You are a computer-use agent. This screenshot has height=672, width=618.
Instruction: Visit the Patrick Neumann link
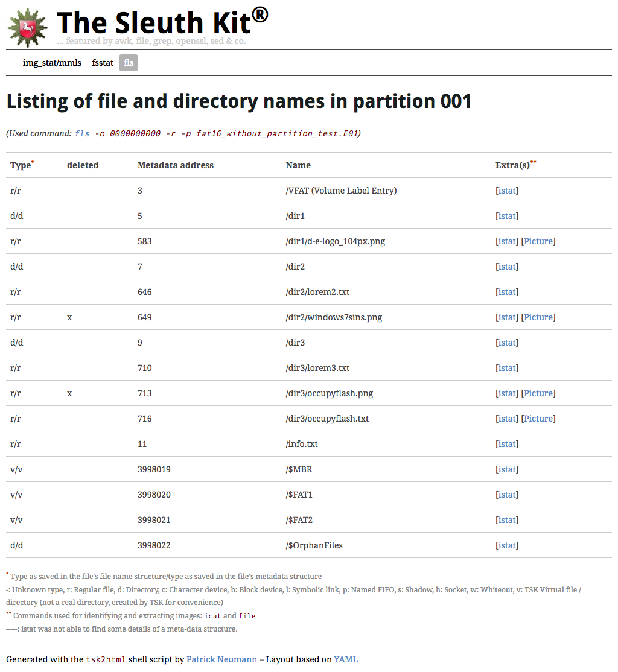(x=221, y=659)
